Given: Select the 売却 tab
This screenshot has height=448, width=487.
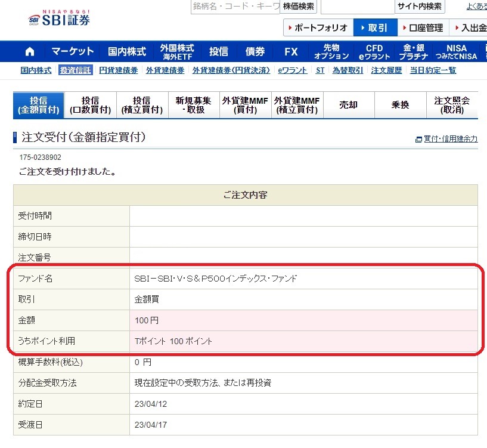Looking at the screenshot, I should (349, 105).
